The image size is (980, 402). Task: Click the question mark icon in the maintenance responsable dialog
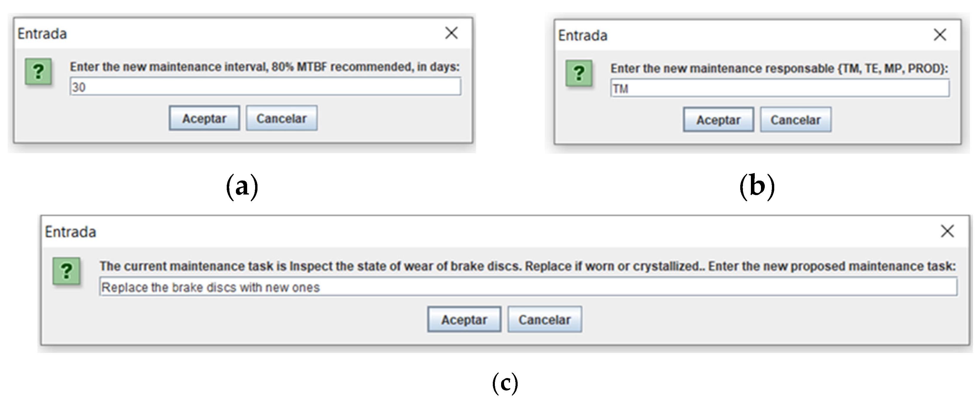click(579, 73)
